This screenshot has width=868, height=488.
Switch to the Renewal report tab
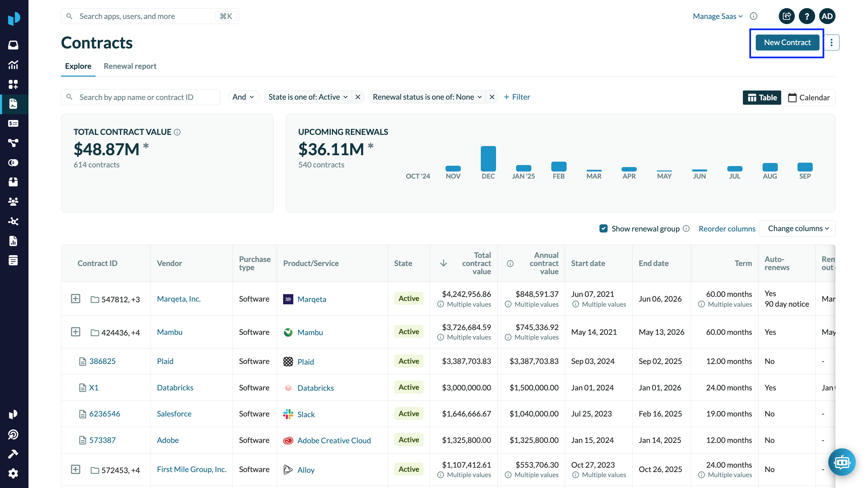tap(130, 66)
